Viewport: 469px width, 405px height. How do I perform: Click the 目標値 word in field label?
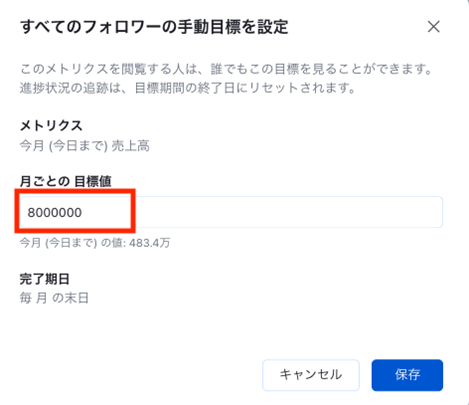93,181
